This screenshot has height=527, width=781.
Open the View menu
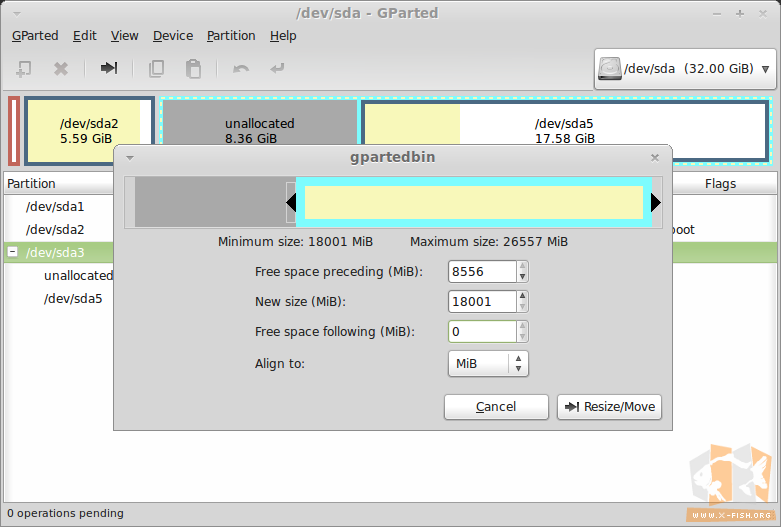(x=125, y=36)
